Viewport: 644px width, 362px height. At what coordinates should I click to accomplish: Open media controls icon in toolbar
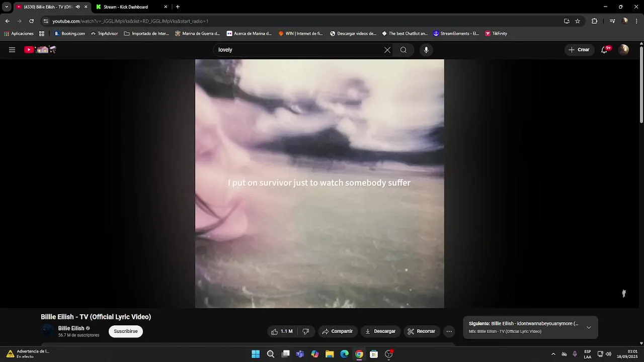612,21
